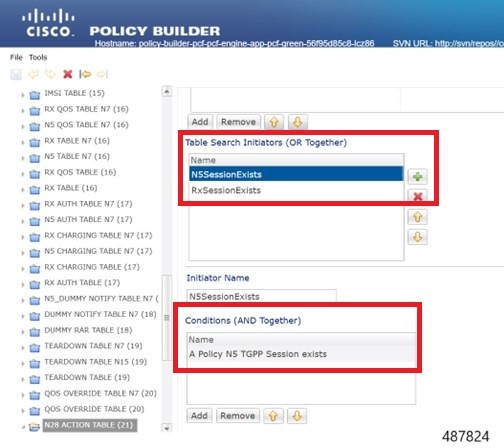Click the Initiator Name input field
504x448 pixels.
[262, 296]
